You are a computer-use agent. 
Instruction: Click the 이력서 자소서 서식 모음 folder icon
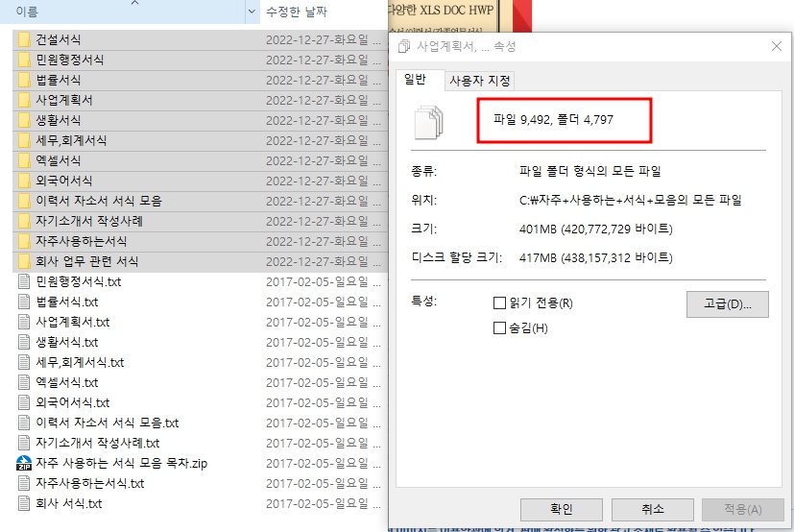(24, 201)
